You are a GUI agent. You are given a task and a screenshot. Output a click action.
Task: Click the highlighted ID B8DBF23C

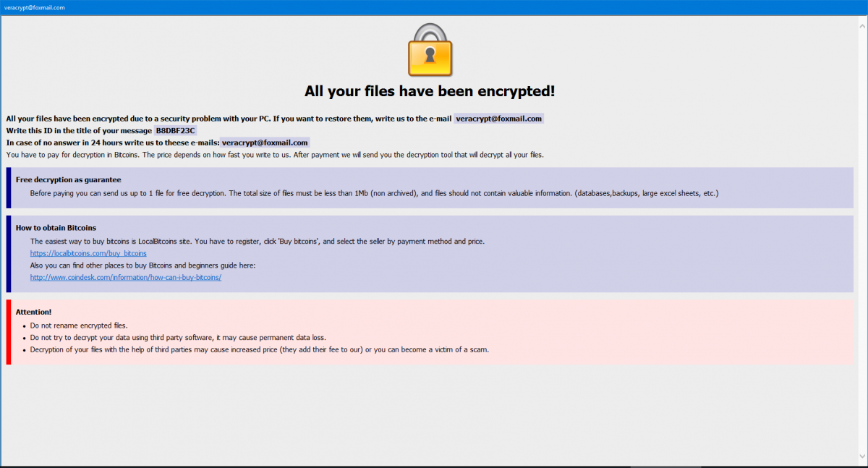click(175, 131)
